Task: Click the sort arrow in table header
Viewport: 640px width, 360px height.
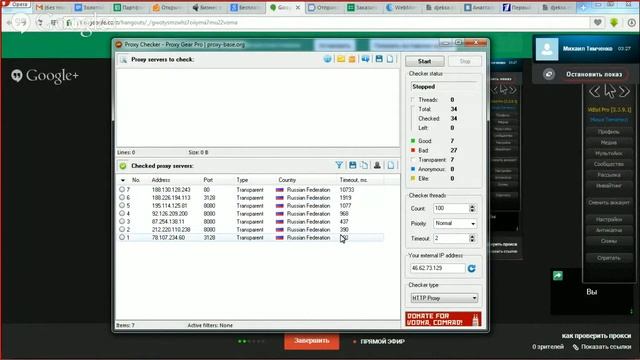Action: point(123,180)
